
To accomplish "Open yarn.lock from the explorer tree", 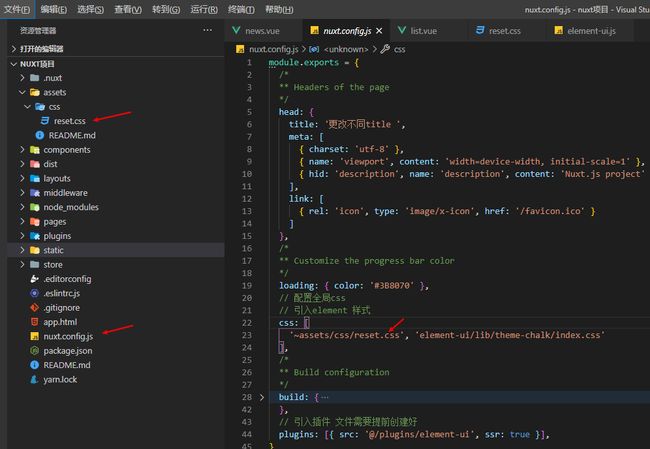I will (x=60, y=379).
